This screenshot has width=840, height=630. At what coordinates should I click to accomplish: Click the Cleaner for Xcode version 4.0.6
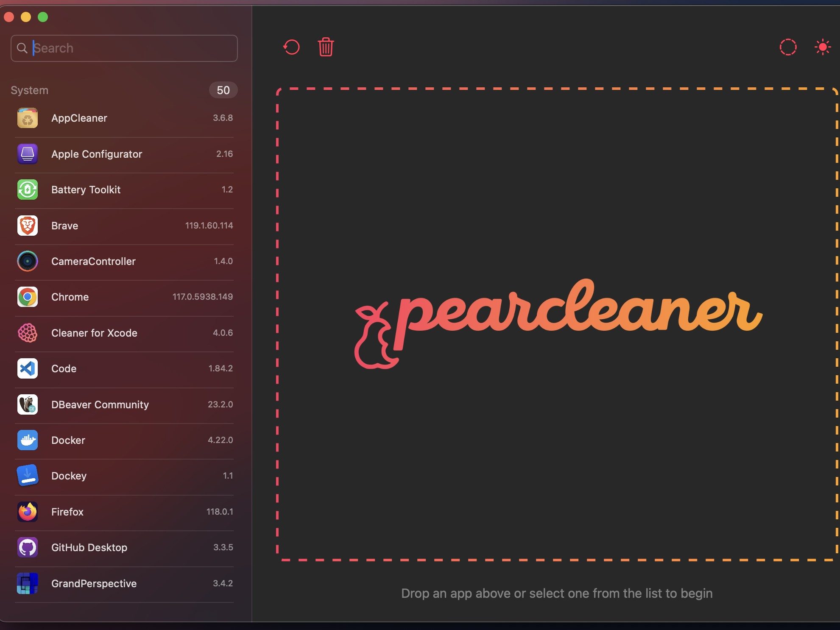click(223, 333)
